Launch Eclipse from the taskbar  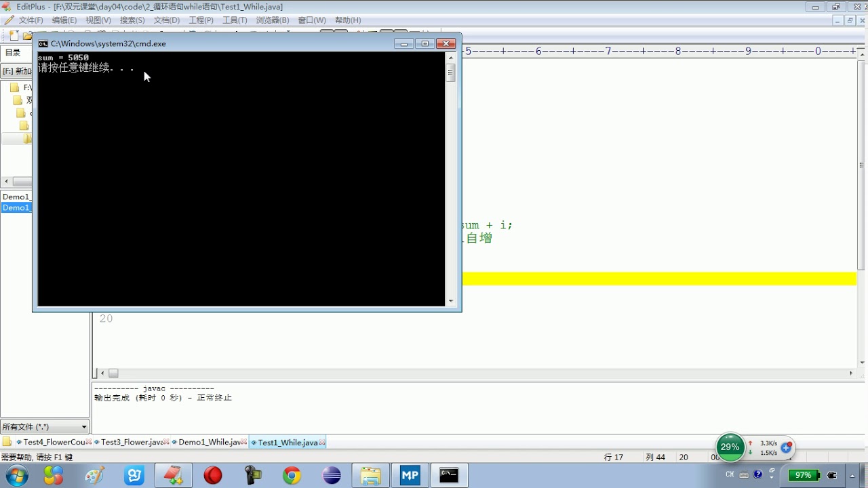[332, 476]
